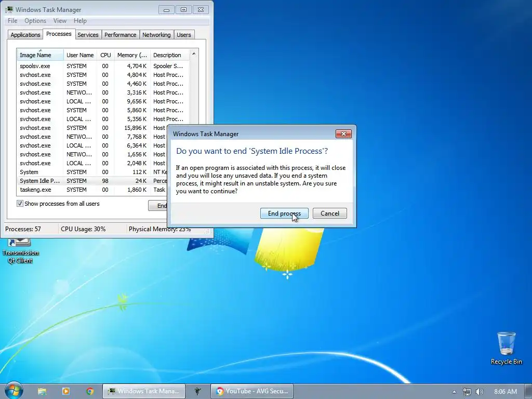Launch Windows Media Player from taskbar

tap(66, 391)
